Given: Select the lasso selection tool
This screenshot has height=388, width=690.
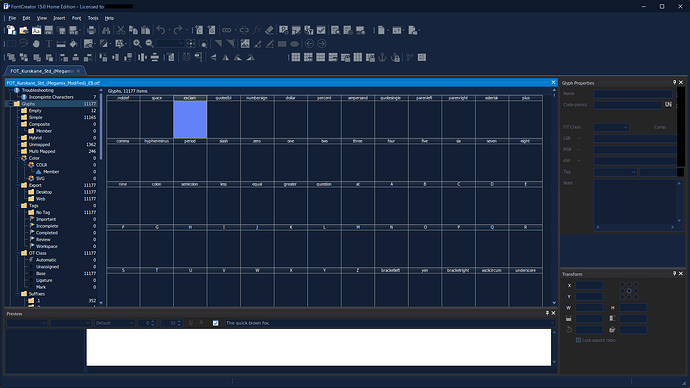Looking at the screenshot, I should 24,44.
